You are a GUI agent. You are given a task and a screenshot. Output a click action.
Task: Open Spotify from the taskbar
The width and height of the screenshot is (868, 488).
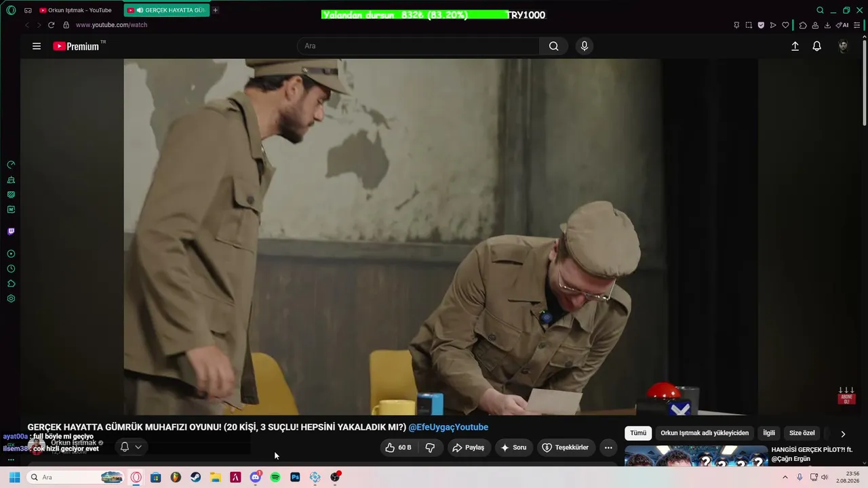pos(275,477)
